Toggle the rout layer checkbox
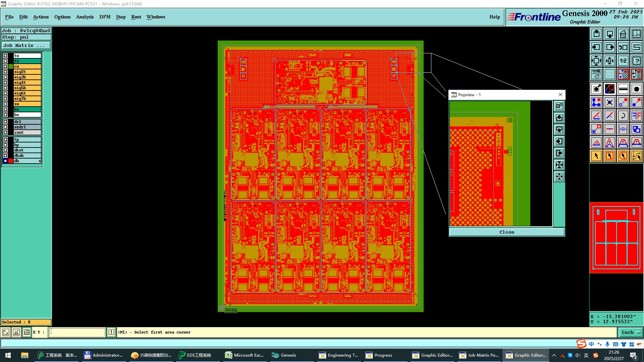 point(5,132)
